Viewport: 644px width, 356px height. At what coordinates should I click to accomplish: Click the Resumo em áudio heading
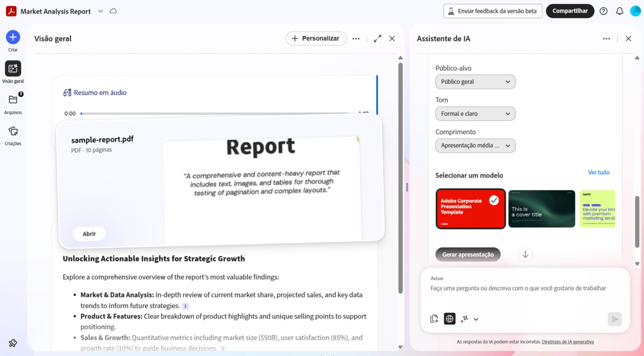(100, 93)
